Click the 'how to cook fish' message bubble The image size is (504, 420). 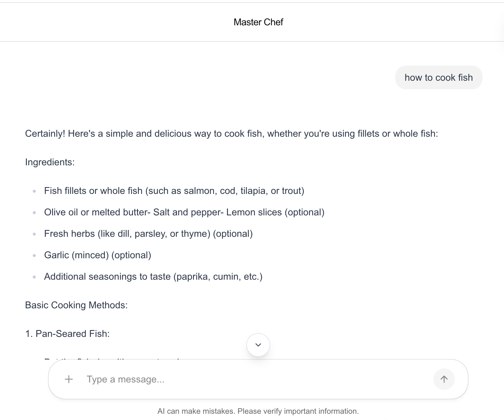coord(439,77)
